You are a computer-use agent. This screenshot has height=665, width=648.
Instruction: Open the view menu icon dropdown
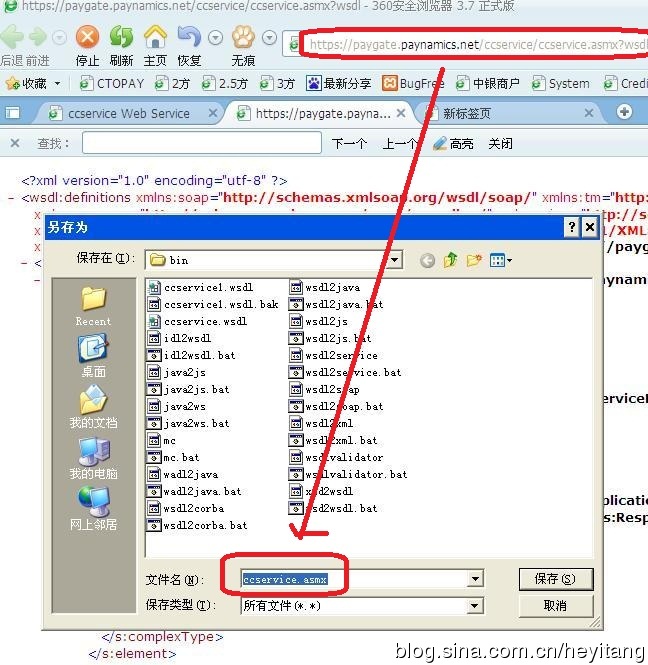click(500, 260)
